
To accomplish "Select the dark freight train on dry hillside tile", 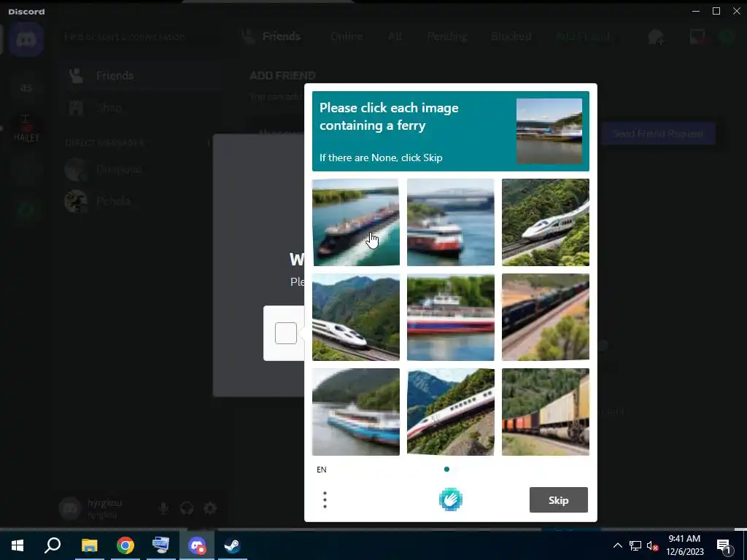I will [546, 317].
